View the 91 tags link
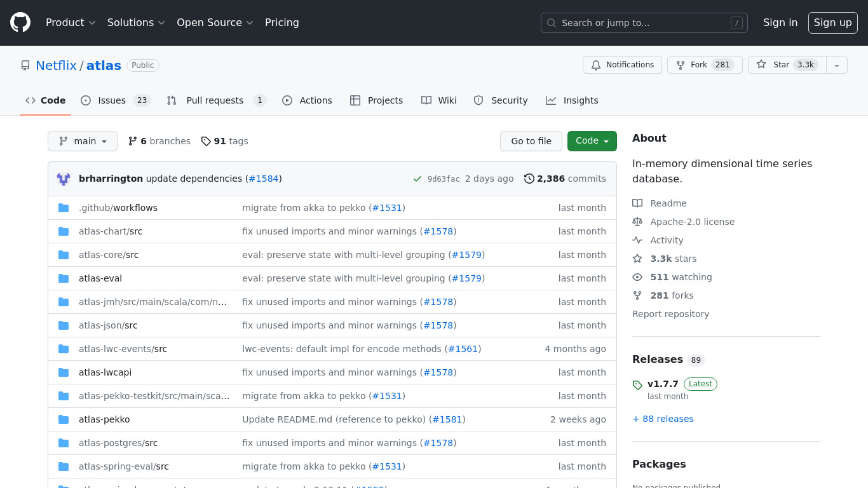Image resolution: width=868 pixels, height=488 pixels. (224, 141)
